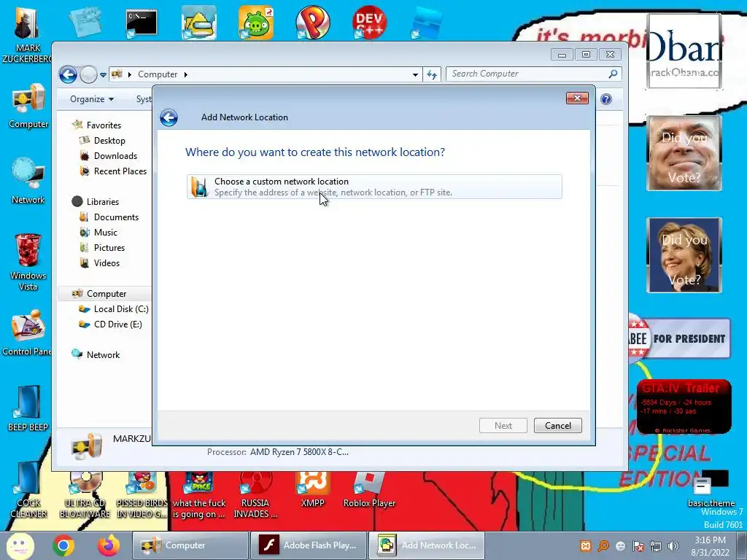The width and height of the screenshot is (747, 560).
Task: Click the Computer breadcrumb in address bar
Action: (158, 74)
